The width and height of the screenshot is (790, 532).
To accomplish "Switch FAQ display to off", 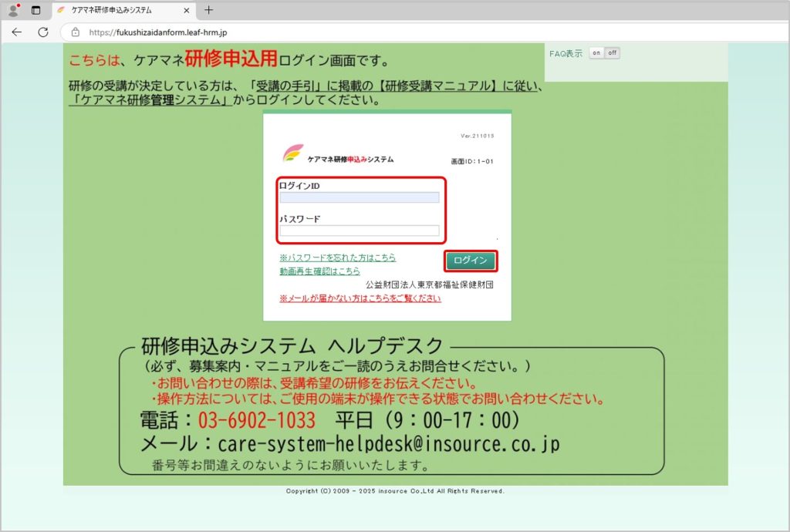I will (x=613, y=53).
